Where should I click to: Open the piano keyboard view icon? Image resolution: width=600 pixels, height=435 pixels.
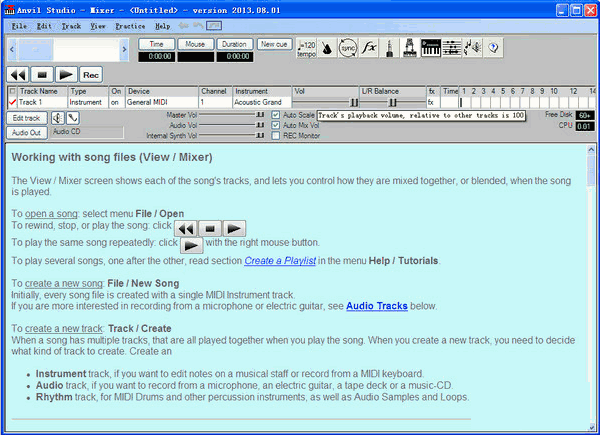click(431, 48)
